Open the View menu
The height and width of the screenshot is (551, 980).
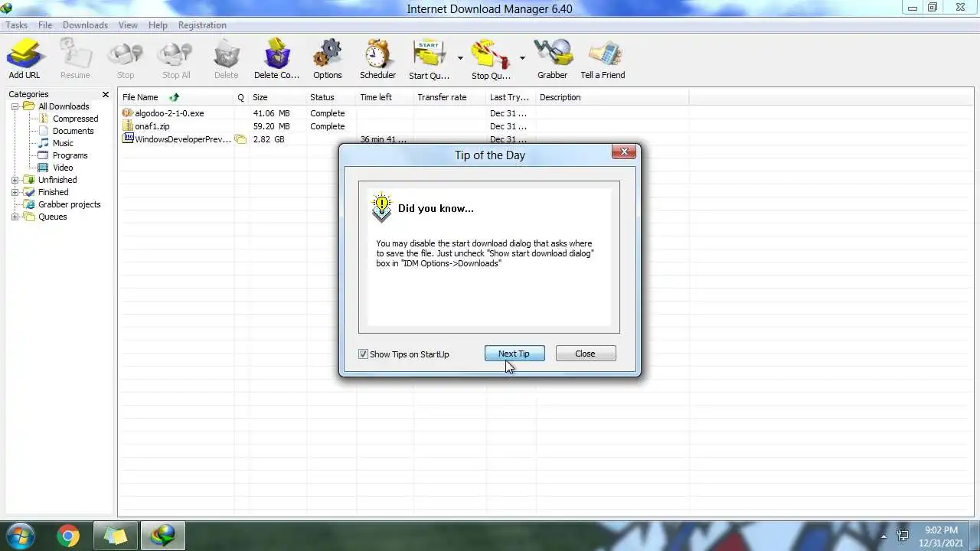[x=128, y=25]
